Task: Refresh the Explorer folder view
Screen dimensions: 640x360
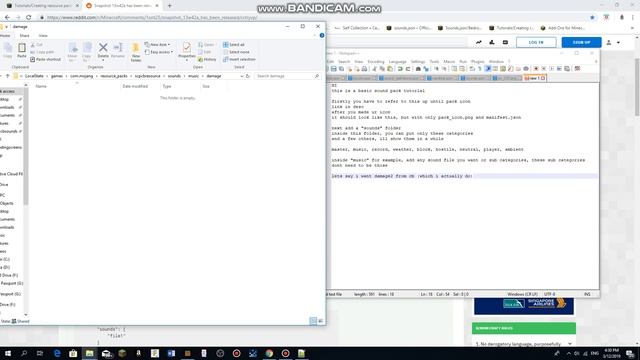Action: (248, 76)
